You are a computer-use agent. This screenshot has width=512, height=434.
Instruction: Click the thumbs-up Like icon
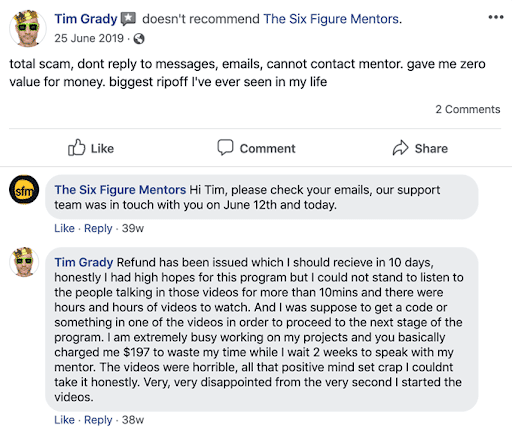77,148
